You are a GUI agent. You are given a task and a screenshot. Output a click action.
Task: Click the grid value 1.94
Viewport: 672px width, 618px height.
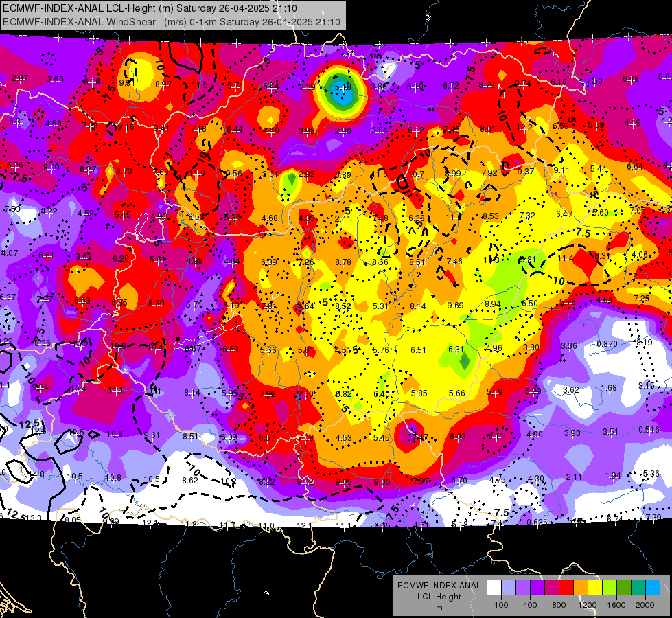(613, 476)
